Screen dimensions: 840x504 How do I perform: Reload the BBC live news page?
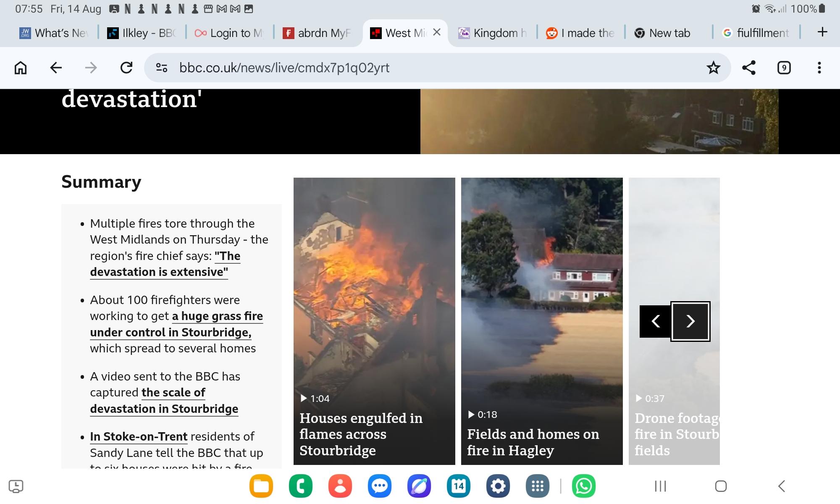coord(126,68)
